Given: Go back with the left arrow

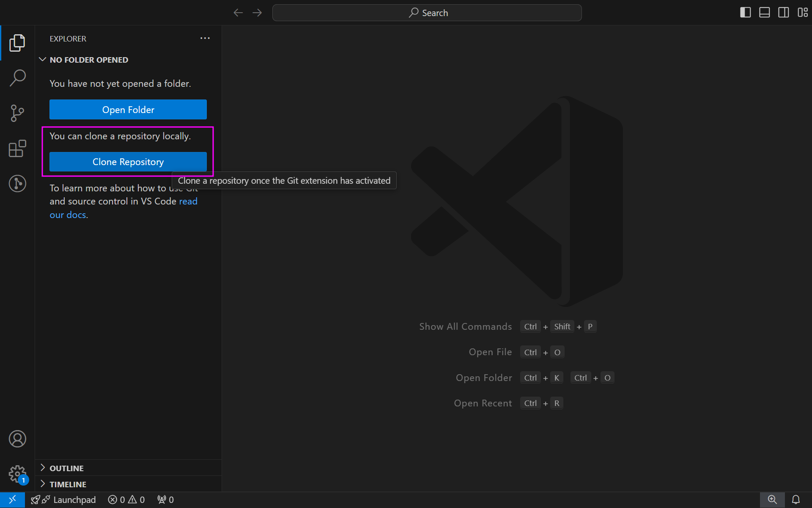Looking at the screenshot, I should [238, 13].
